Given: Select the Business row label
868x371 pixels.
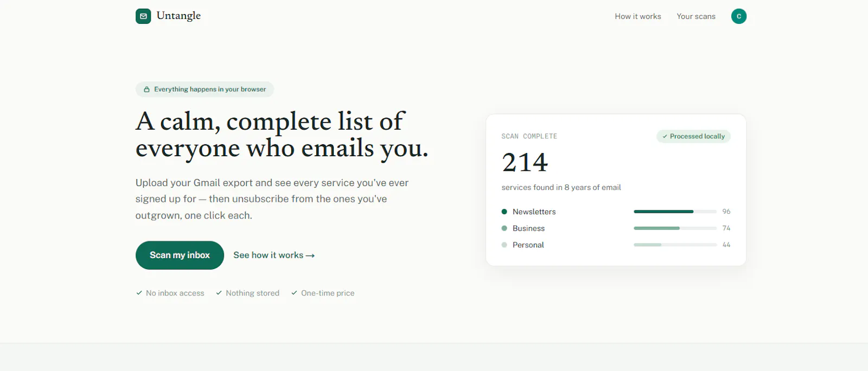Looking at the screenshot, I should click(528, 228).
